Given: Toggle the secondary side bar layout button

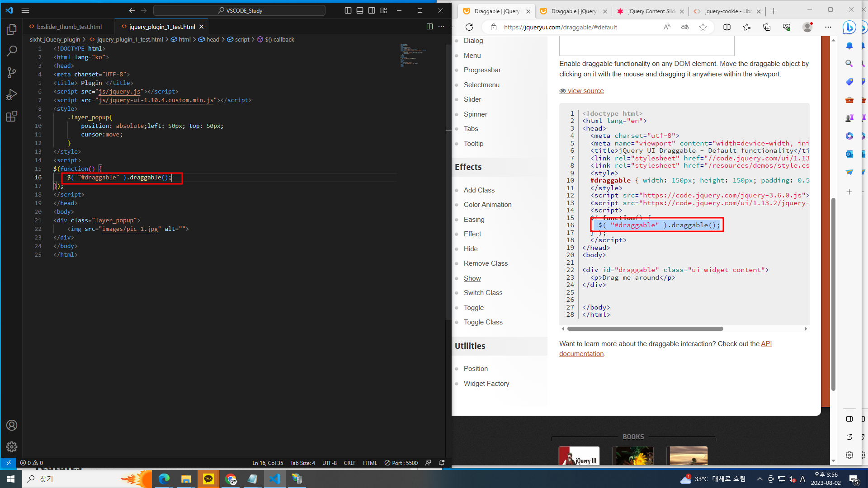Looking at the screenshot, I should 372,10.
